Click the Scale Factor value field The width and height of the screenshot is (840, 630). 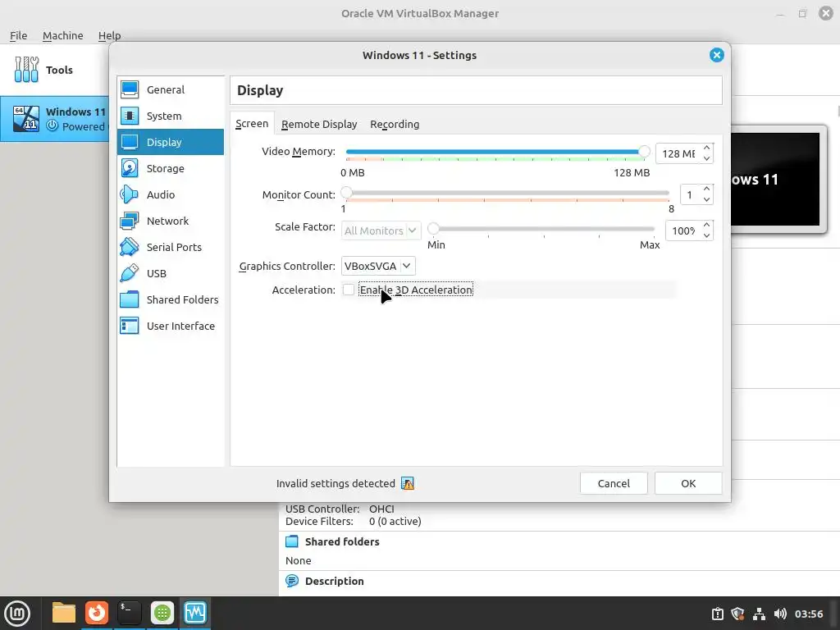click(683, 231)
